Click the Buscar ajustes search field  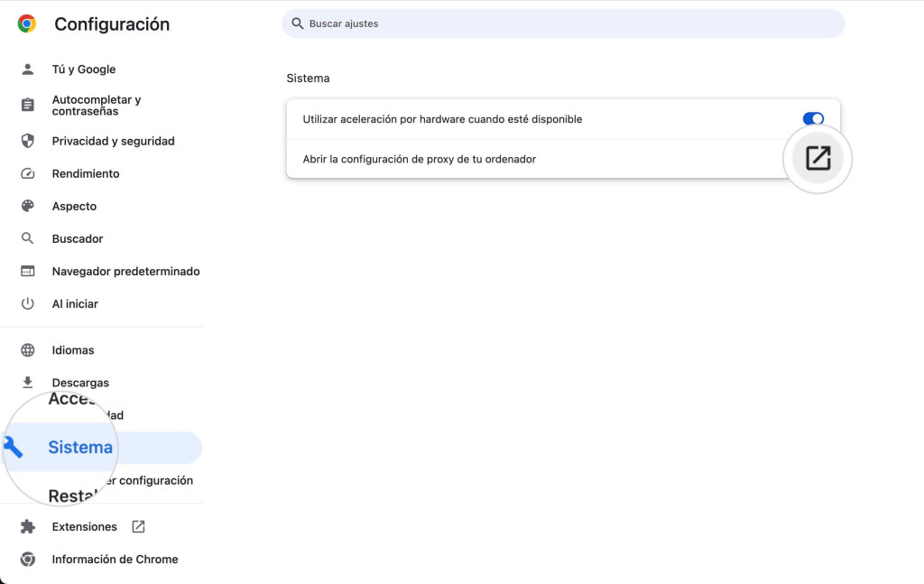(563, 23)
